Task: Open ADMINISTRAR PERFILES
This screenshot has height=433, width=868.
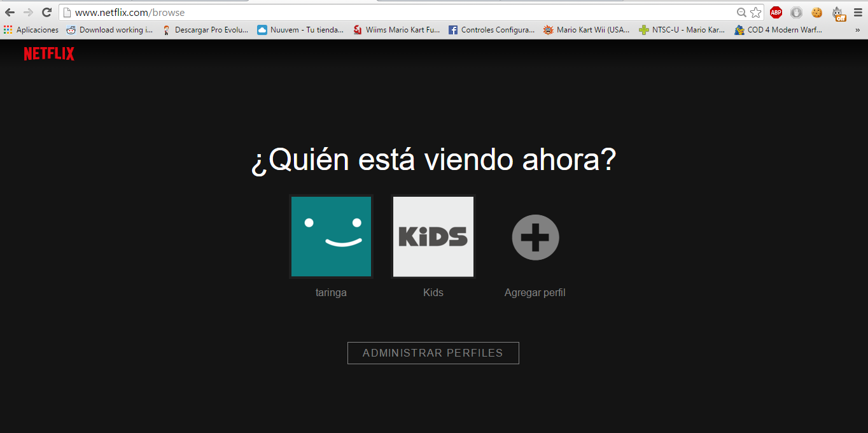Action: point(433,353)
